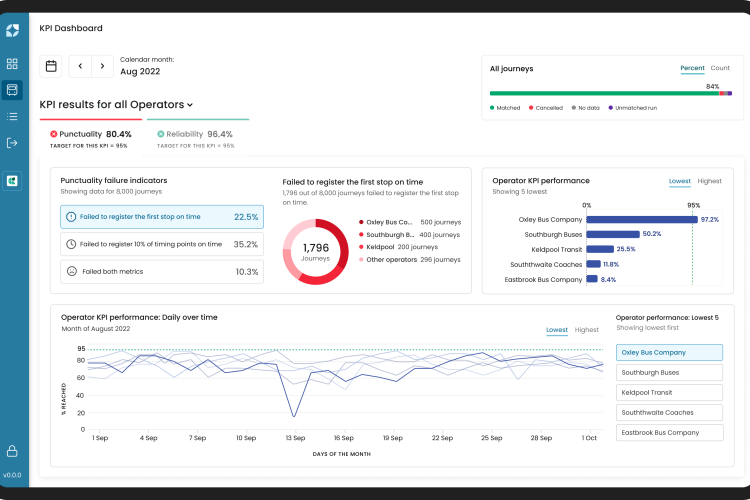
Task: Click the red X icon beside Punctuality
Action: point(54,134)
